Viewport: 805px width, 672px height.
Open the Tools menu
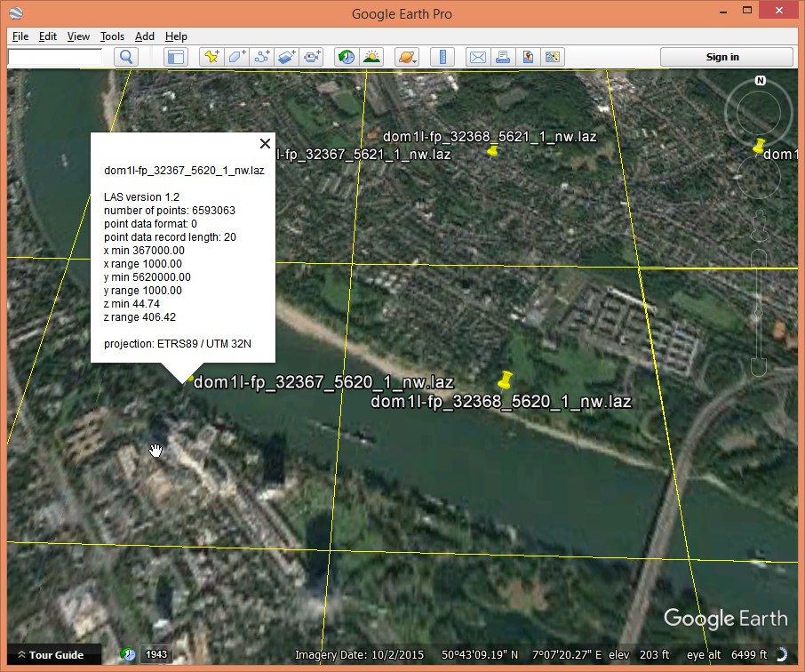point(112,36)
